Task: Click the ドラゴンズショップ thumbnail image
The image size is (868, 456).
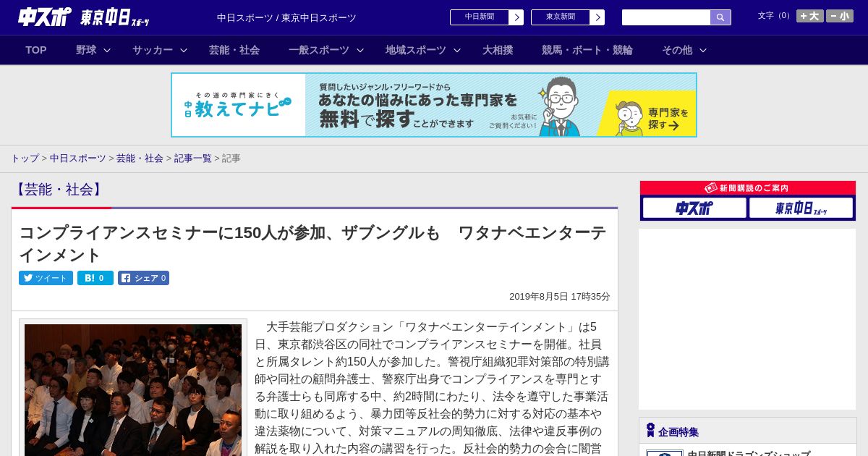Action: [665, 453]
